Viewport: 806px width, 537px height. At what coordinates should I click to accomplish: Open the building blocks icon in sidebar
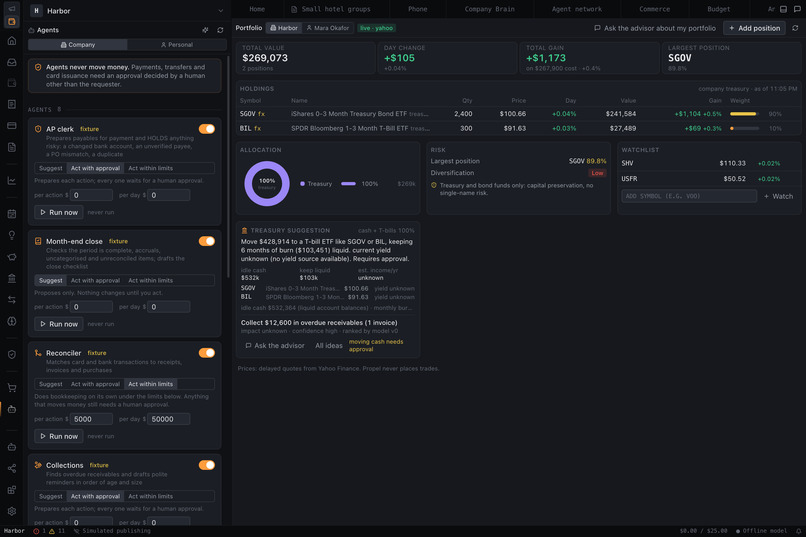12,490
